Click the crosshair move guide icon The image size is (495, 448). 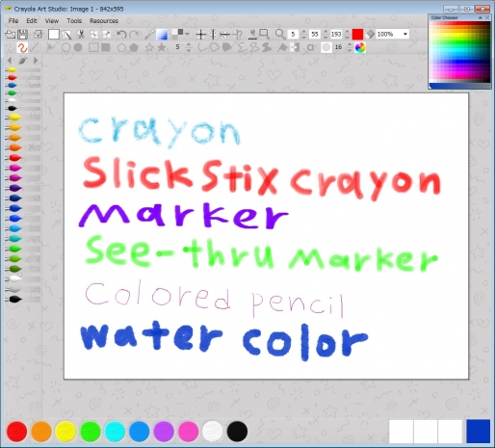tap(201, 35)
